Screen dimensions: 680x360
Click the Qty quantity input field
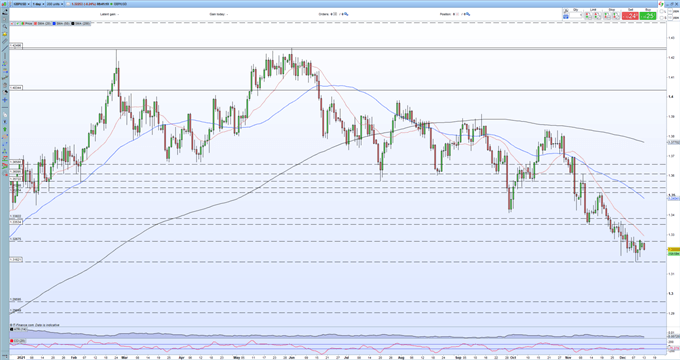[x=576, y=16]
